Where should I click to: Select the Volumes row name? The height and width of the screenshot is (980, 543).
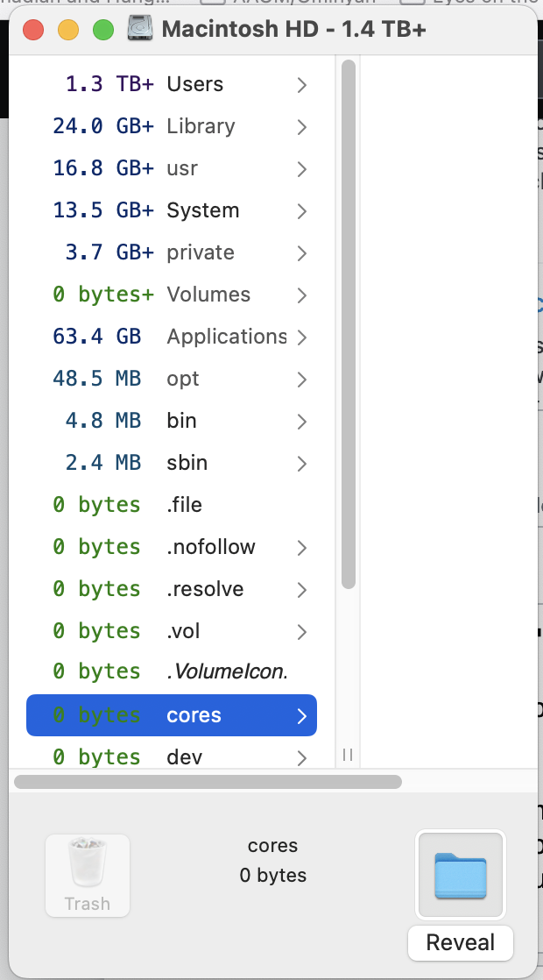[208, 295]
